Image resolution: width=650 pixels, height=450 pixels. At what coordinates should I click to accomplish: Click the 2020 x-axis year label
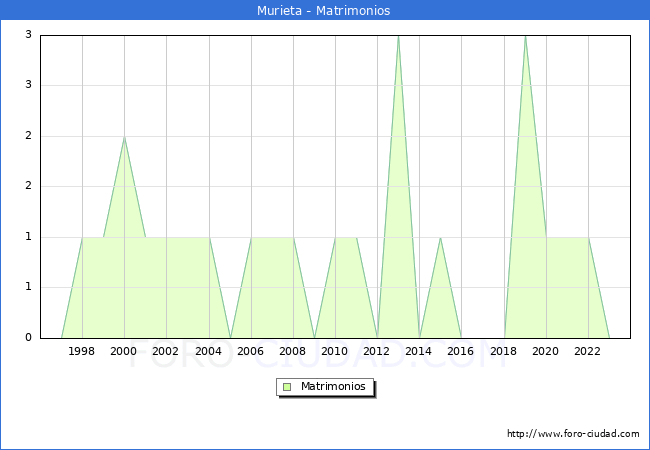pos(546,351)
